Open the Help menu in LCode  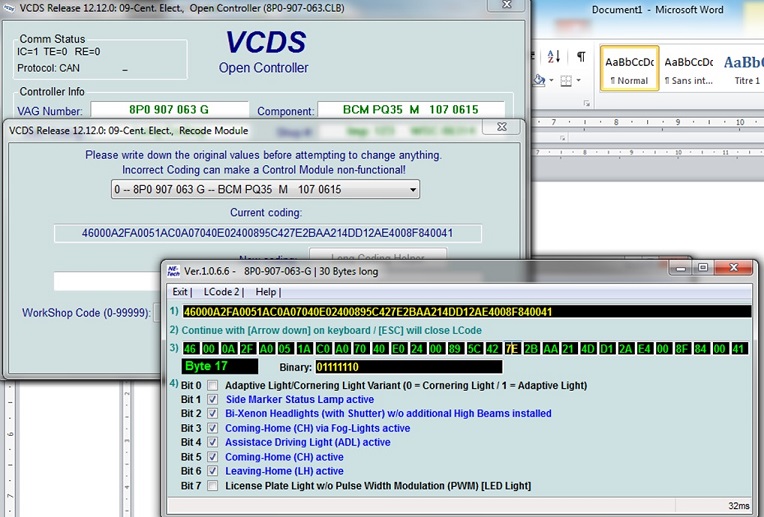point(266,292)
